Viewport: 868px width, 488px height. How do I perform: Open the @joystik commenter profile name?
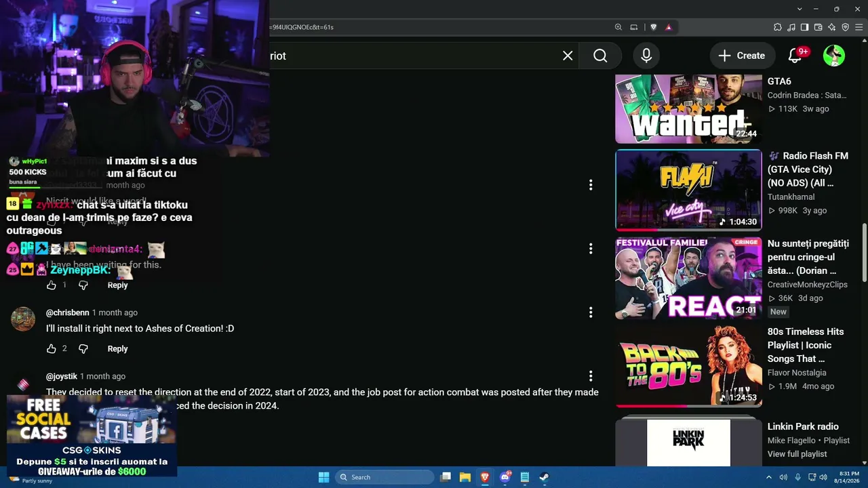tap(62, 376)
